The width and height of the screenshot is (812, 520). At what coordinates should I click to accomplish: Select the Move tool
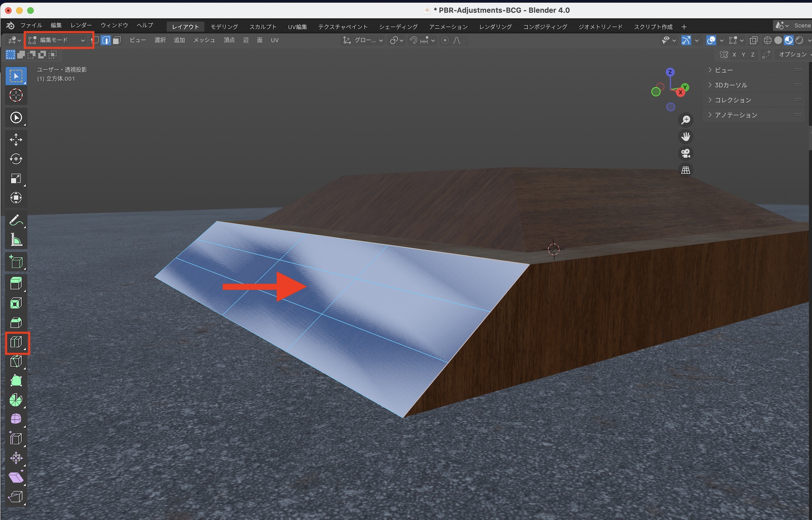coord(16,139)
